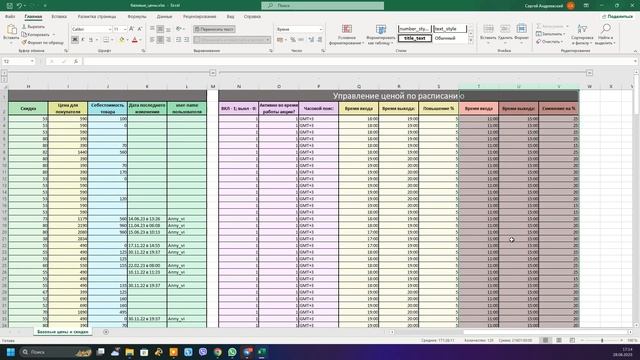640x360 pixels.
Task: Toggle bold formatting
Action: (75, 40)
